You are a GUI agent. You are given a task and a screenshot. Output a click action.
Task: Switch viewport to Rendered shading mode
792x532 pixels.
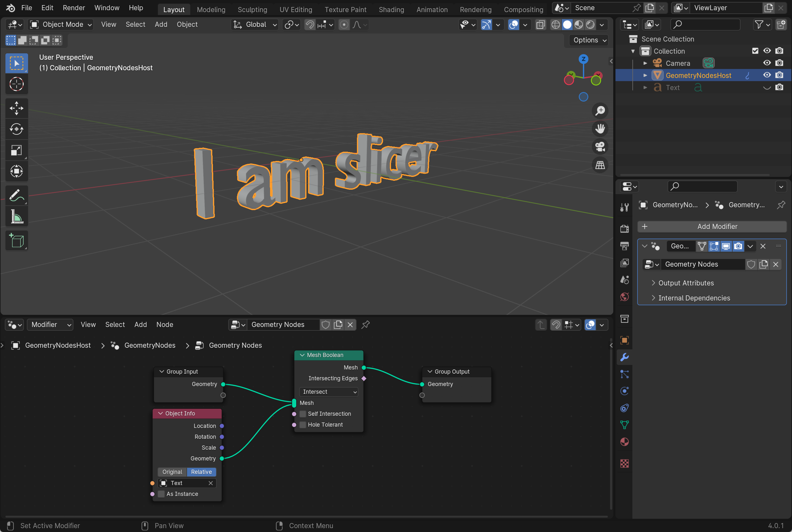click(x=591, y=24)
